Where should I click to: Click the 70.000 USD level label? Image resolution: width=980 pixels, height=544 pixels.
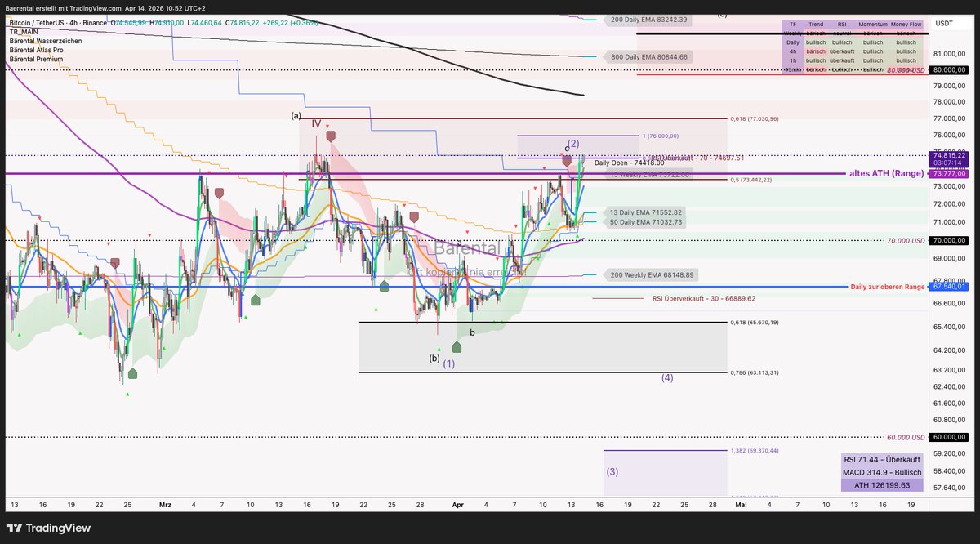pyautogui.click(x=906, y=241)
